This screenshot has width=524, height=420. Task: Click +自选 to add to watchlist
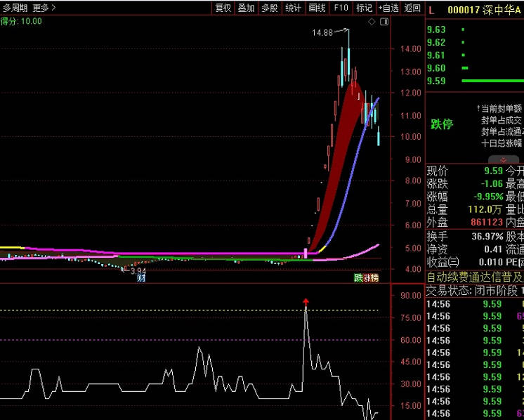[x=388, y=8]
